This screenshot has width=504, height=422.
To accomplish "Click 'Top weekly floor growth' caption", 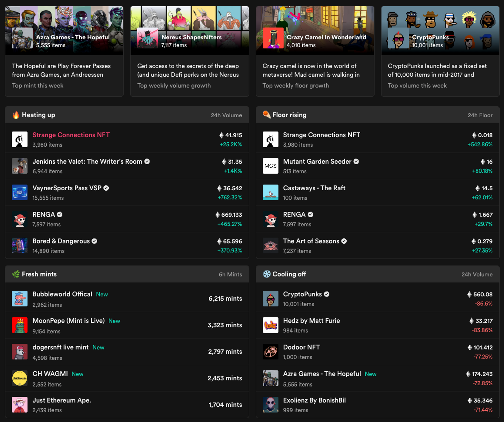I will pyautogui.click(x=296, y=86).
